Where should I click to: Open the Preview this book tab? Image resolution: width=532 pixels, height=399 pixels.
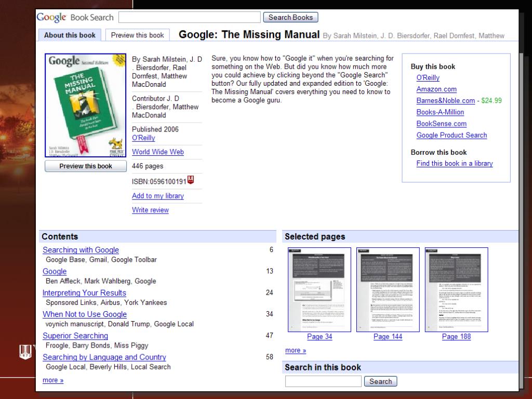tap(137, 35)
